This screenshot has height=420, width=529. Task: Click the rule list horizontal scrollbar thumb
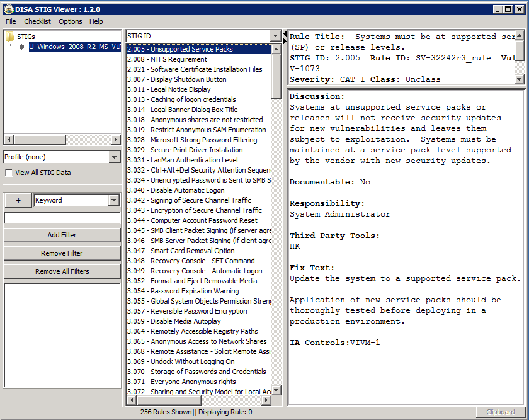click(169, 400)
